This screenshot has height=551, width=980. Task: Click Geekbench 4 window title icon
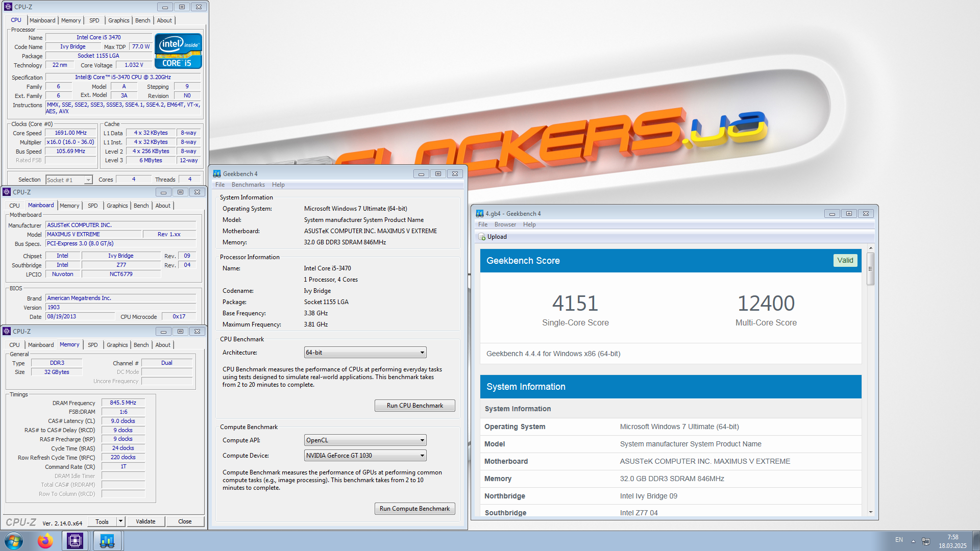(x=217, y=174)
